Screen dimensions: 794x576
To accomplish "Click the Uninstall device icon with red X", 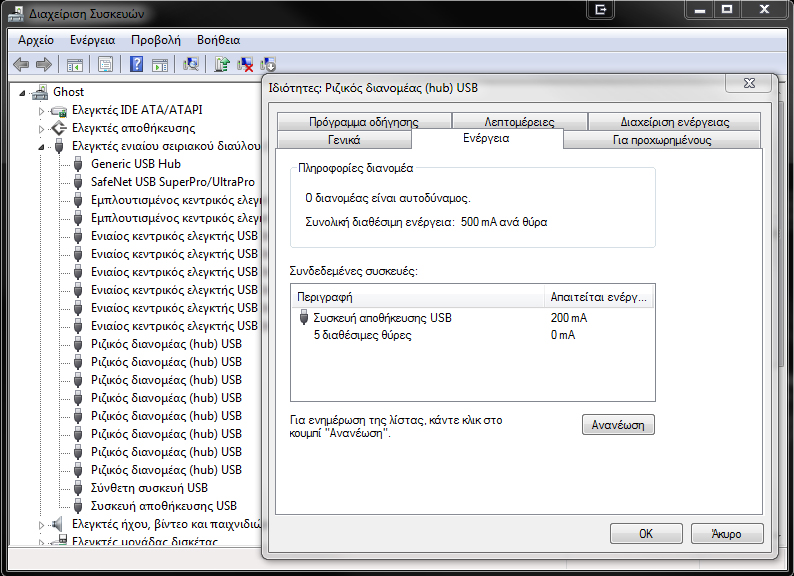I will [245, 65].
